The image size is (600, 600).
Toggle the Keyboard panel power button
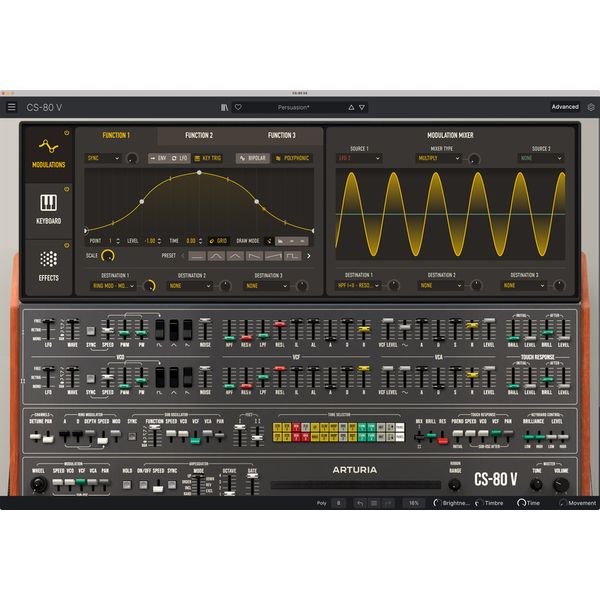[x=67, y=189]
